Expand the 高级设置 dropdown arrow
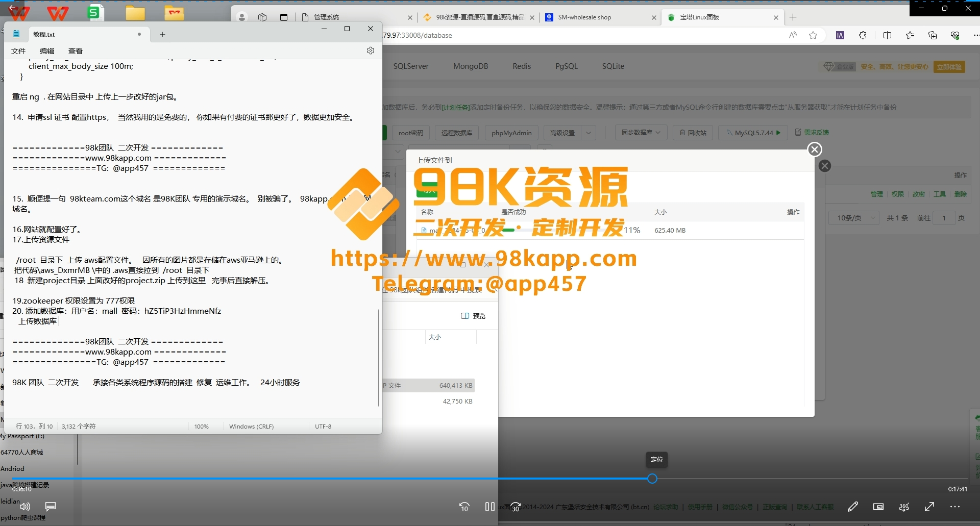 tap(589, 133)
